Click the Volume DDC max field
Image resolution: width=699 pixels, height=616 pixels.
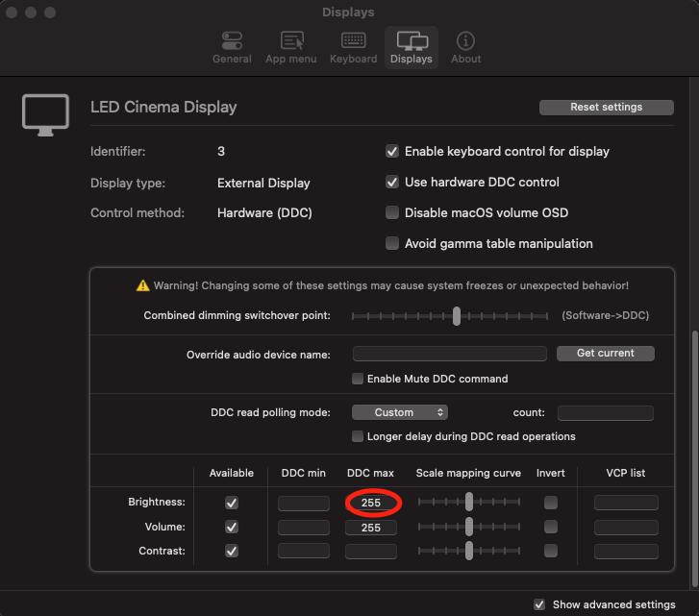371,528
